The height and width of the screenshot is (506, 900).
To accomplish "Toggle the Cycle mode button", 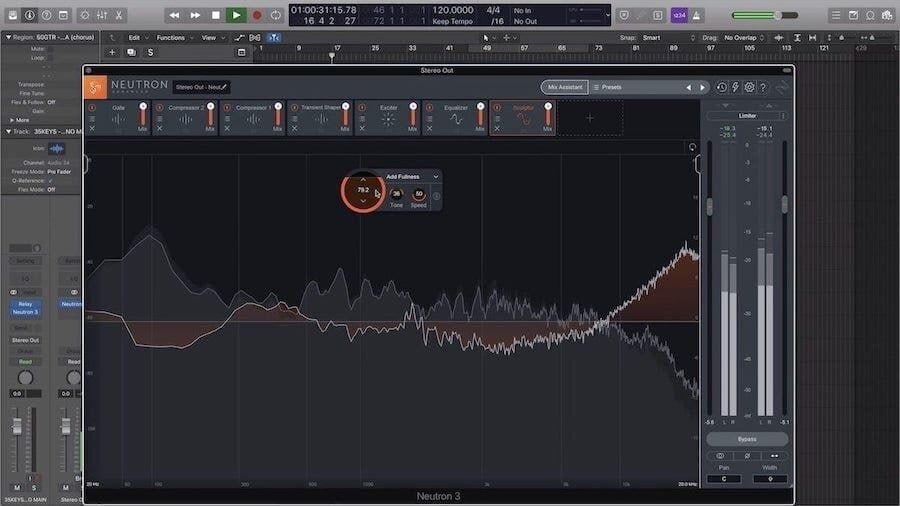I will tap(276, 15).
